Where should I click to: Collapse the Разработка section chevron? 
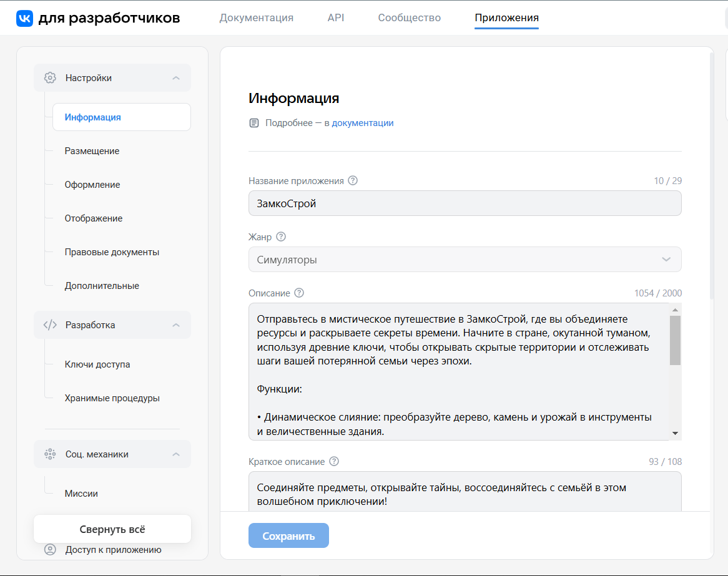coord(176,325)
